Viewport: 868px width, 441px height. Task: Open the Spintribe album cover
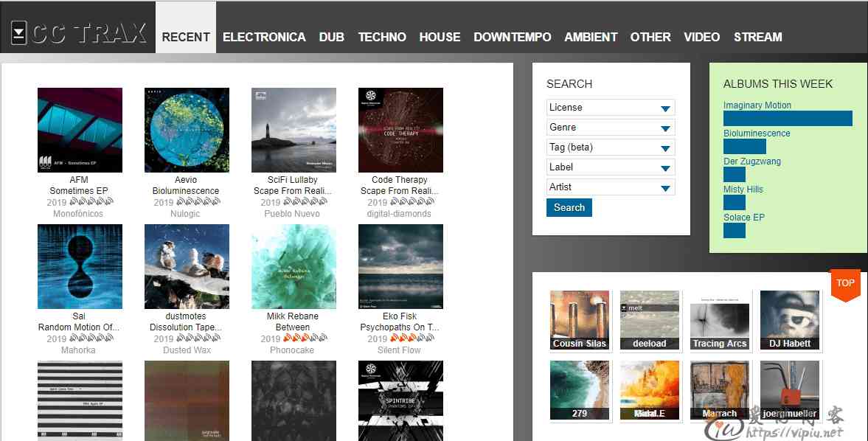(x=400, y=400)
